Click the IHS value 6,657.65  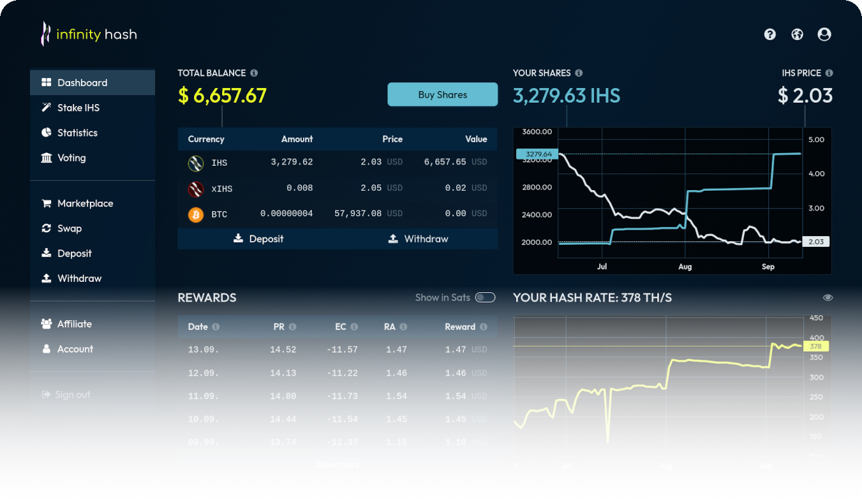point(445,162)
